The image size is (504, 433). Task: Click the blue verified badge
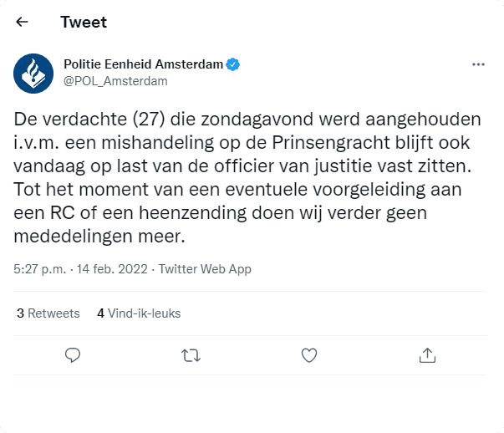coord(237,64)
